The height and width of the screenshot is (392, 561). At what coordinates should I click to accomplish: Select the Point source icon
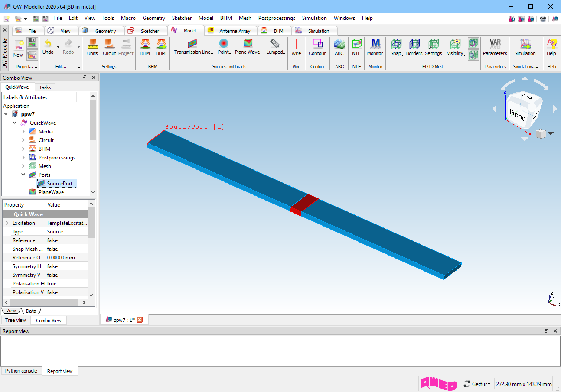coord(223,43)
